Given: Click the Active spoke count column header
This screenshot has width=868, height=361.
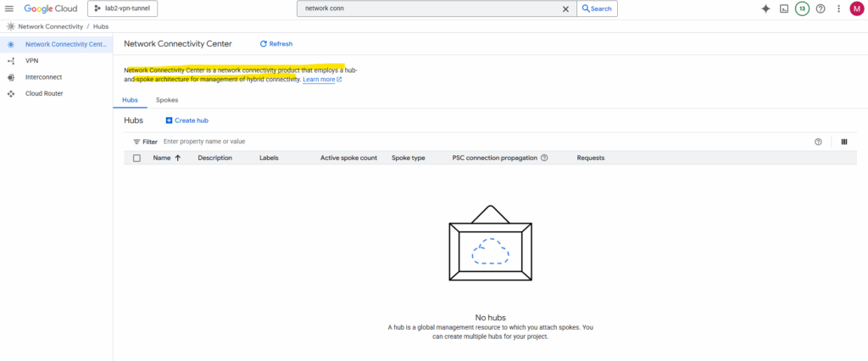Looking at the screenshot, I should (x=348, y=158).
